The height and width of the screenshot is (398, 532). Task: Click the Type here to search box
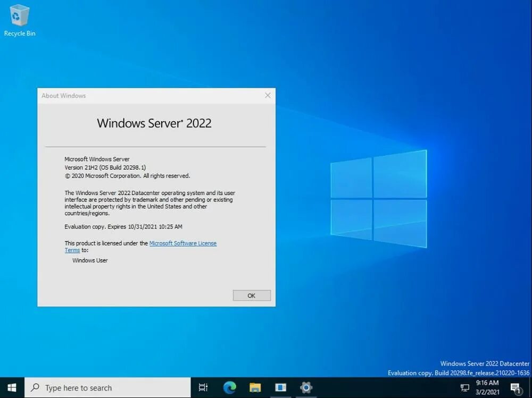(x=107, y=387)
